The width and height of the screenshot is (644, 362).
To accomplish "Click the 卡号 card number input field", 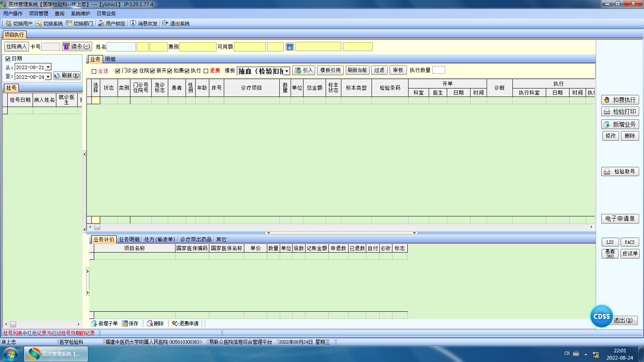I will (x=51, y=47).
